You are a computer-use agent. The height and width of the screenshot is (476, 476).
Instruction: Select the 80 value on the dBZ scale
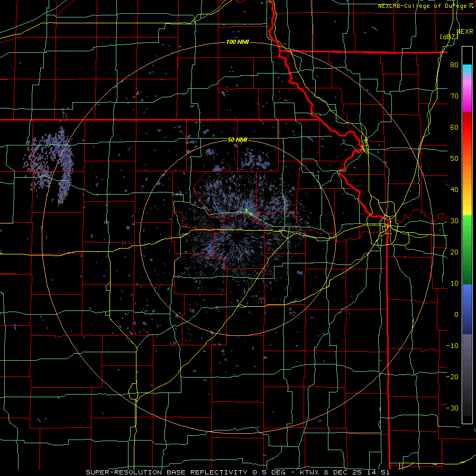[454, 65]
